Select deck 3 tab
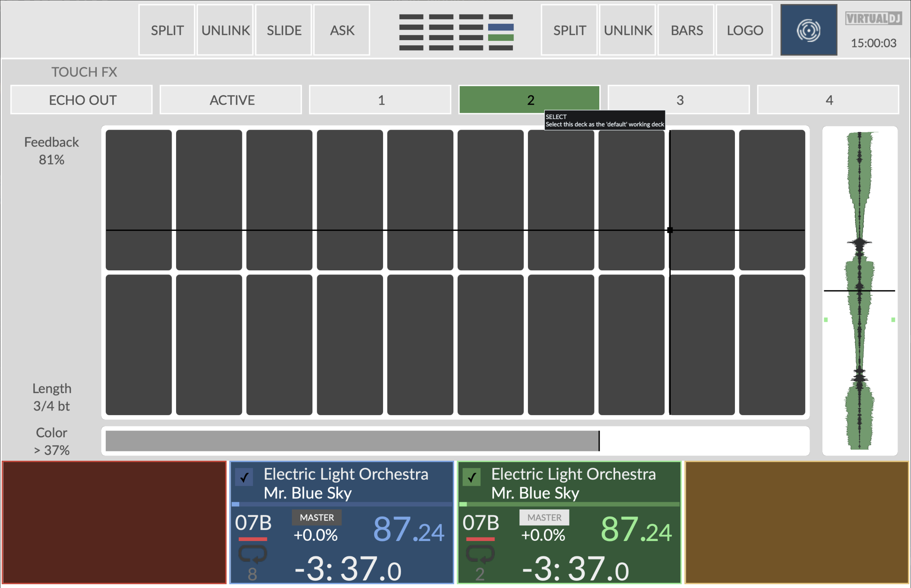The width and height of the screenshot is (911, 588). [679, 100]
